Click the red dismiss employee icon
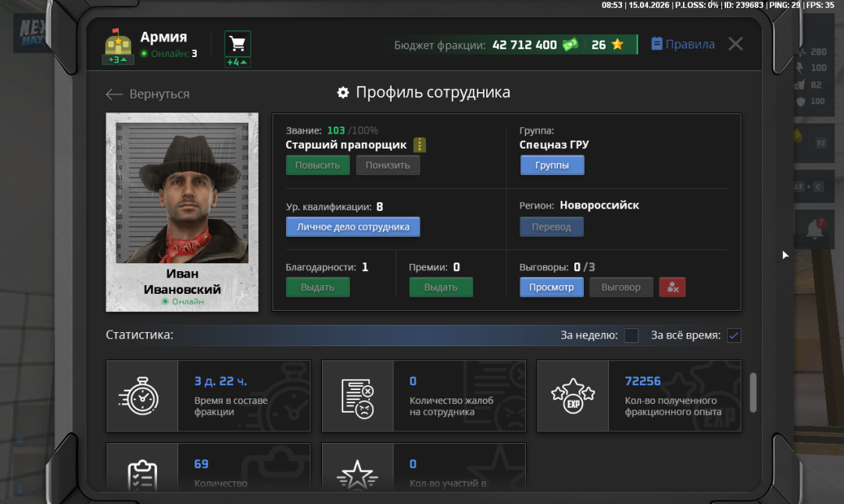This screenshot has height=504, width=844. point(672,287)
